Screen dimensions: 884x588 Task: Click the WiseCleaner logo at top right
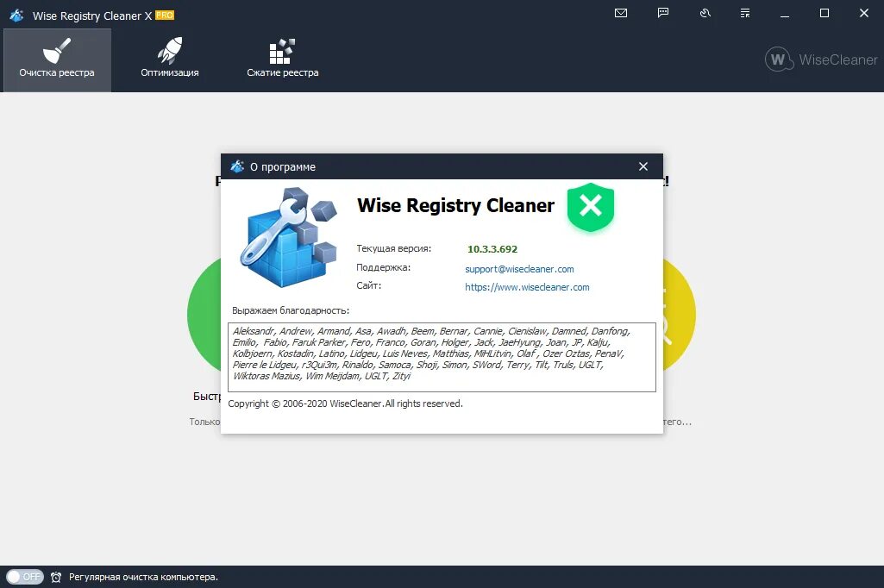pyautogui.click(x=821, y=59)
